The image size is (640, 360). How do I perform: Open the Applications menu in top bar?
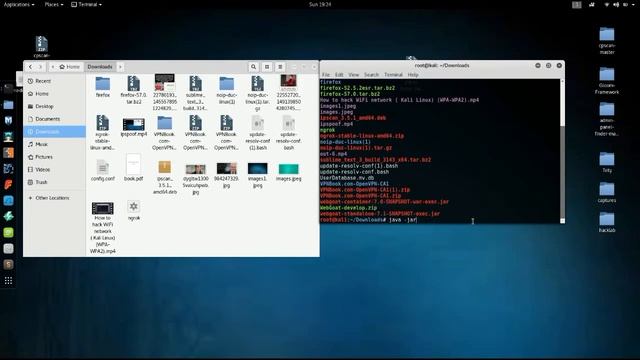tap(18, 4)
